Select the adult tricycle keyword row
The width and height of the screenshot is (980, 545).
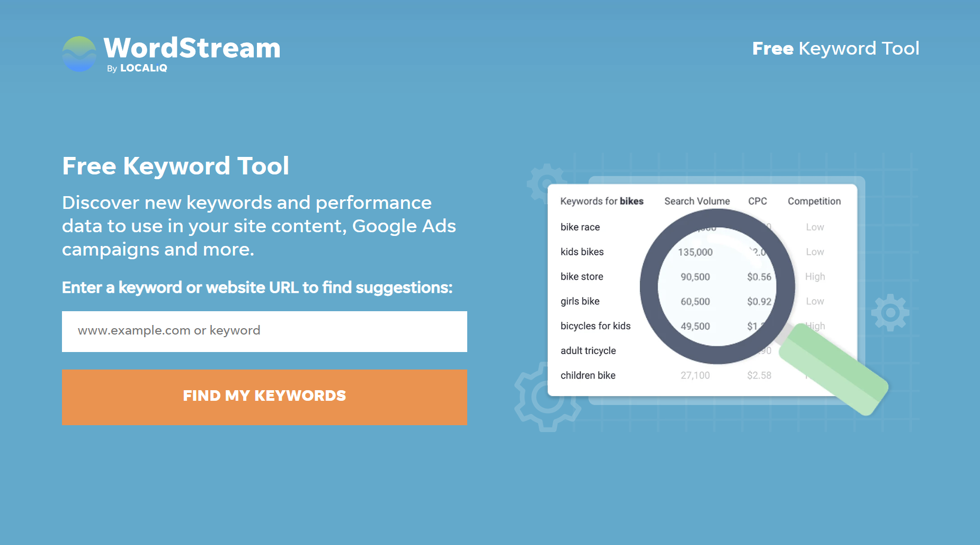[702, 350]
